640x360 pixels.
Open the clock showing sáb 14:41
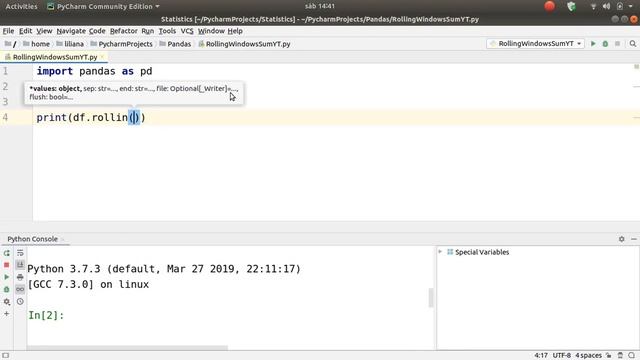click(320, 6)
